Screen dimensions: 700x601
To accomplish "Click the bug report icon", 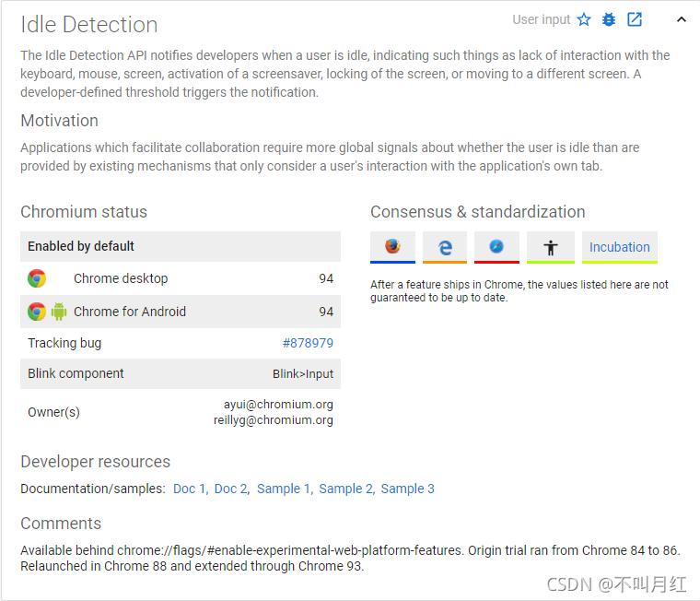I will click(609, 19).
